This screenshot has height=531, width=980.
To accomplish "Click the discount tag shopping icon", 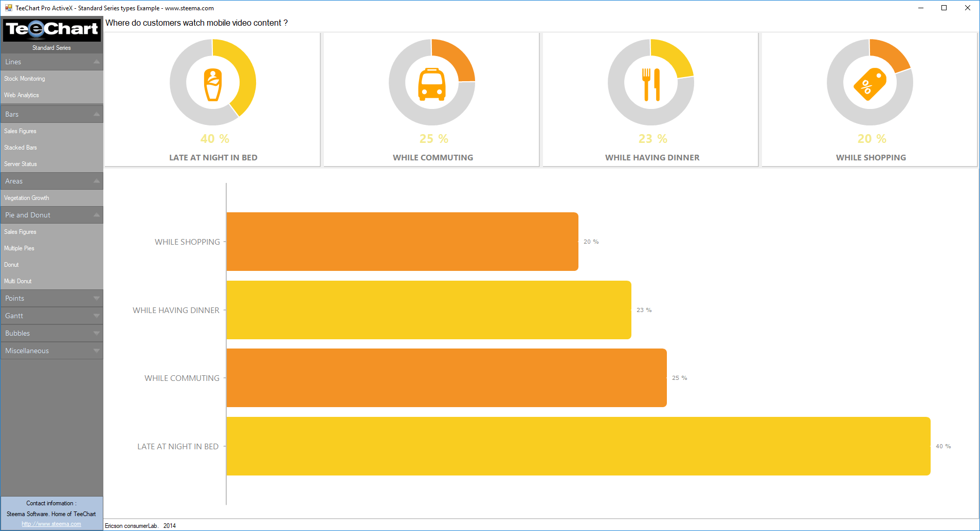I will tap(870, 84).
